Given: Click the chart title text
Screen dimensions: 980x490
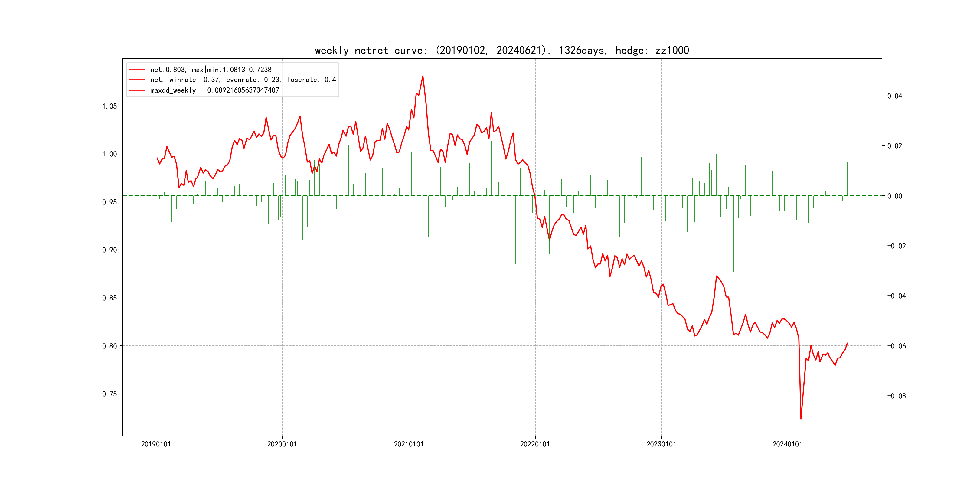Looking at the screenshot, I should tap(502, 50).
